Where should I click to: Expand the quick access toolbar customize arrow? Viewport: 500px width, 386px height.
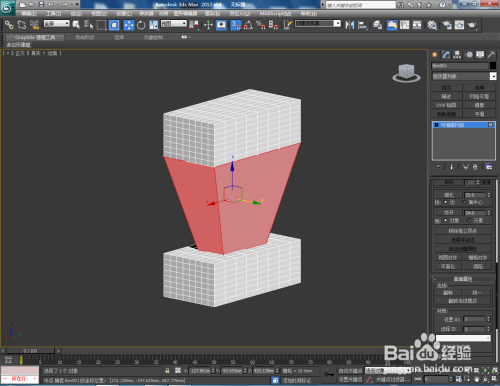77,4
